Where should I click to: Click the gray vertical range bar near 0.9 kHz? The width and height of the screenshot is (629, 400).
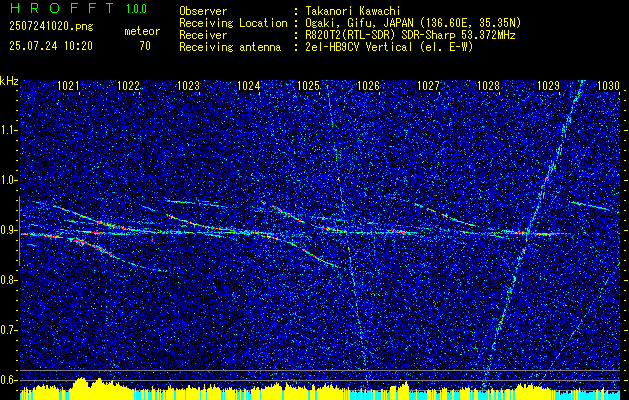[19, 231]
